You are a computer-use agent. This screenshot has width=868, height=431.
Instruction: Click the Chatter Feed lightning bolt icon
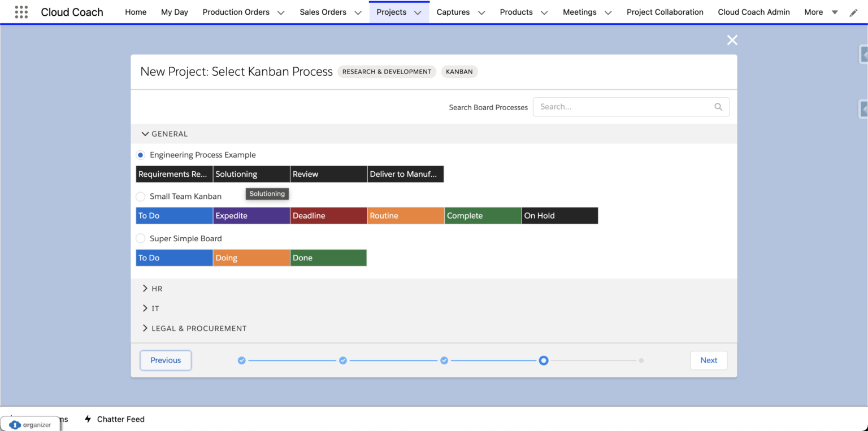point(88,419)
